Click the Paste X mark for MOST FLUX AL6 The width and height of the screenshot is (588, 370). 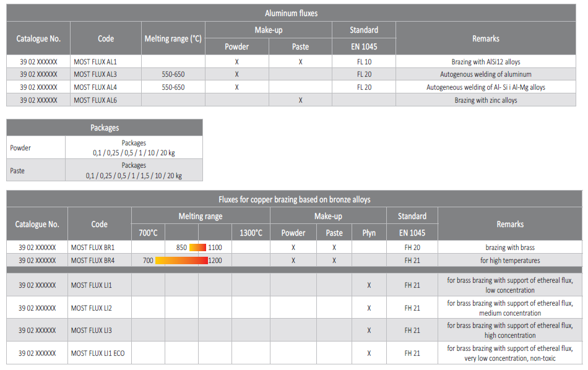(300, 100)
